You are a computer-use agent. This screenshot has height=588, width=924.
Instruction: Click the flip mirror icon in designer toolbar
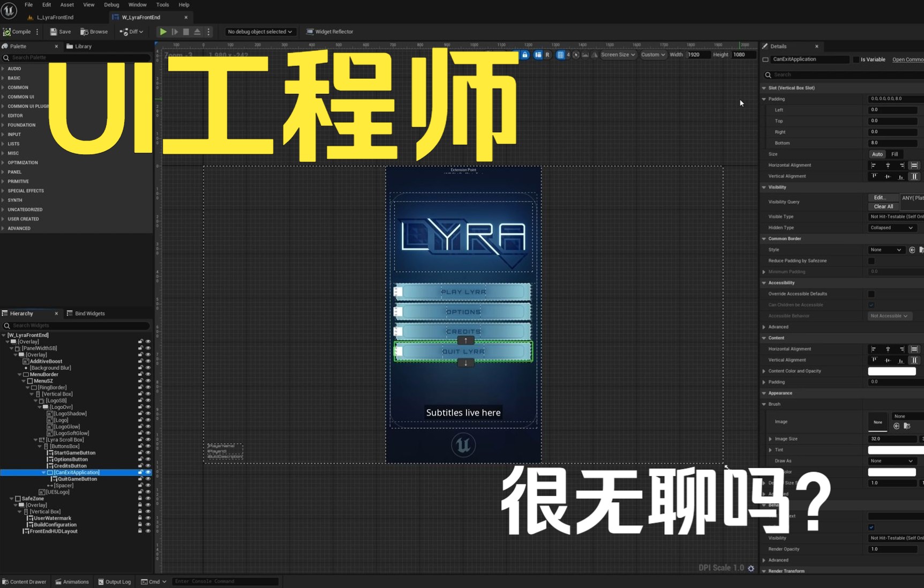(x=594, y=55)
